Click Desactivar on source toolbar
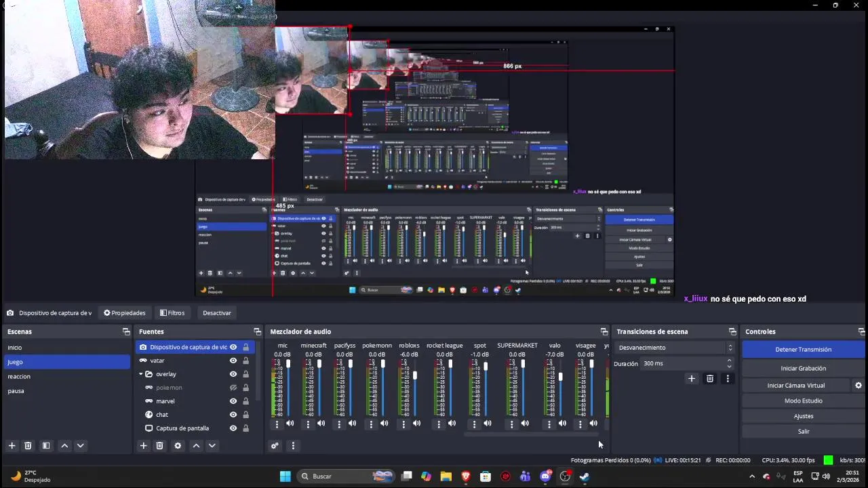Viewport: 868px width, 488px height. click(217, 313)
